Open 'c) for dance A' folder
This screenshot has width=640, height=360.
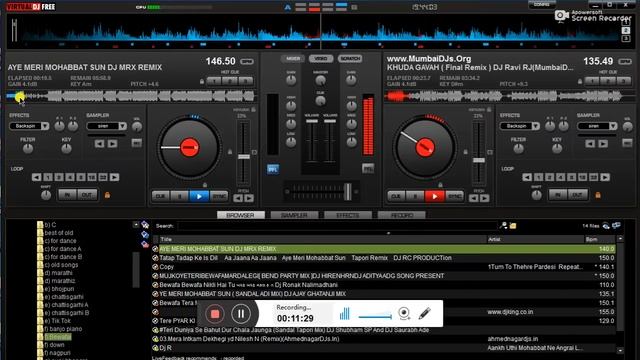coord(63,249)
